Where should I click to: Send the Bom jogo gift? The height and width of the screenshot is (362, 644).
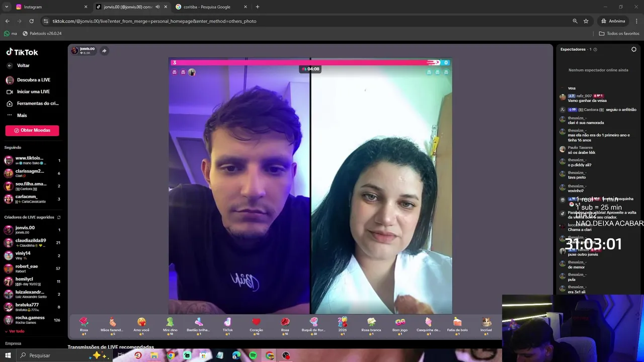[400, 326]
